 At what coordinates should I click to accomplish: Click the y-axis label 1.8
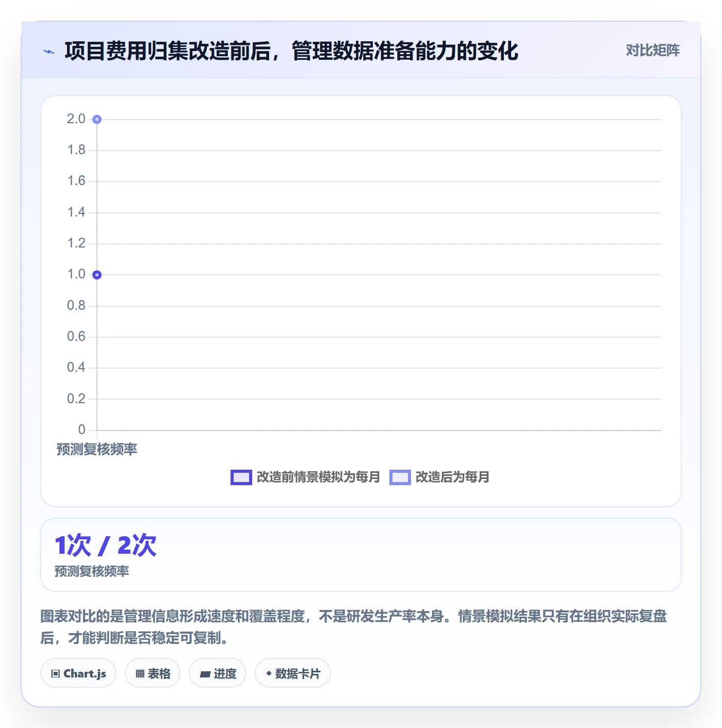(x=76, y=150)
